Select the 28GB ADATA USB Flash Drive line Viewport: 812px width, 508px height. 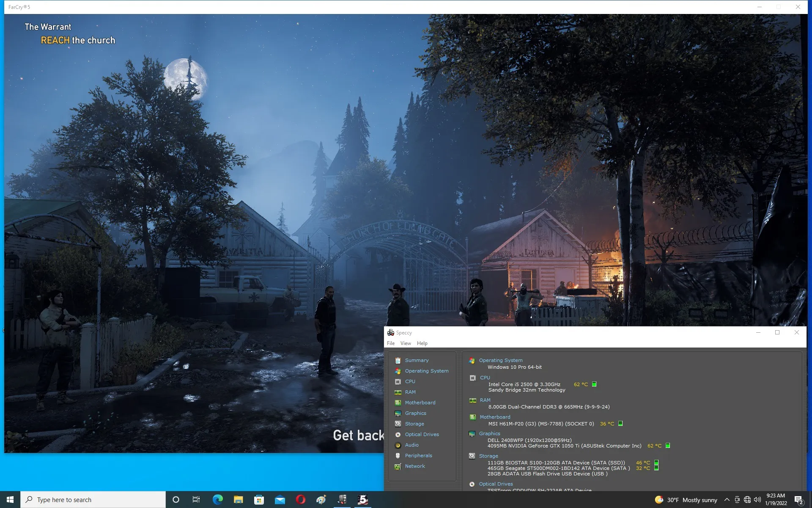click(547, 474)
